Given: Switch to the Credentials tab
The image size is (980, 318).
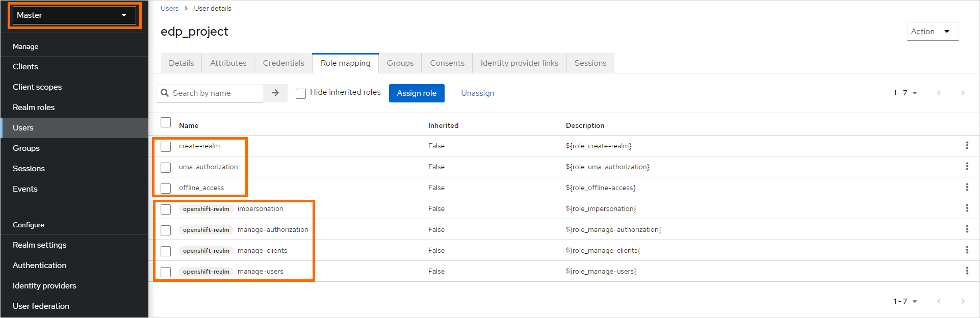Looking at the screenshot, I should coord(283,63).
